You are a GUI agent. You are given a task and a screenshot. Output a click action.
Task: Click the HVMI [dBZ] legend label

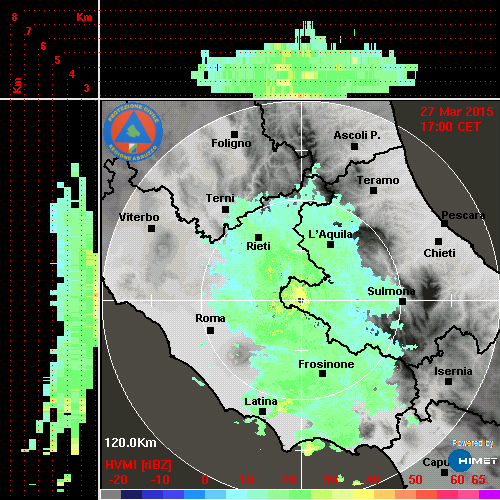138,465
